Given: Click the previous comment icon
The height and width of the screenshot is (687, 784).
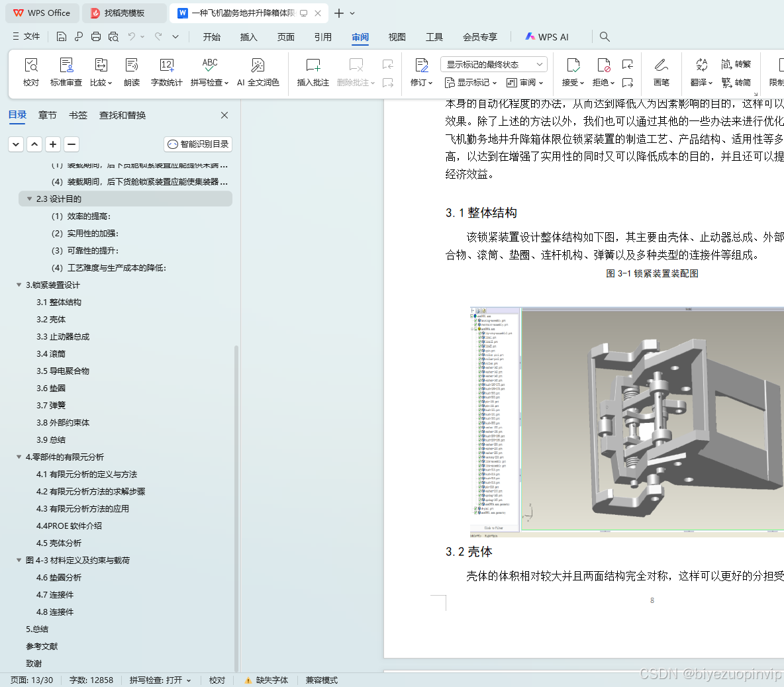Looking at the screenshot, I should pyautogui.click(x=387, y=64).
